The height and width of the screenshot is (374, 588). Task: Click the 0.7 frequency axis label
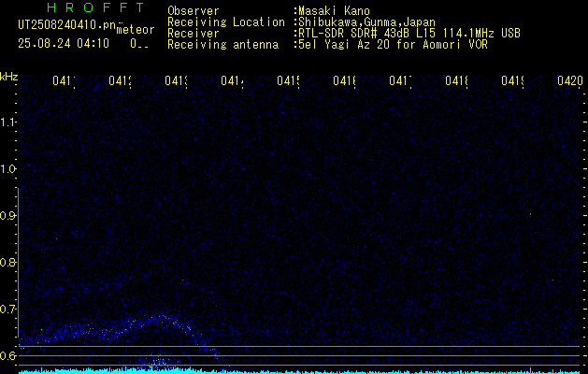(7, 309)
